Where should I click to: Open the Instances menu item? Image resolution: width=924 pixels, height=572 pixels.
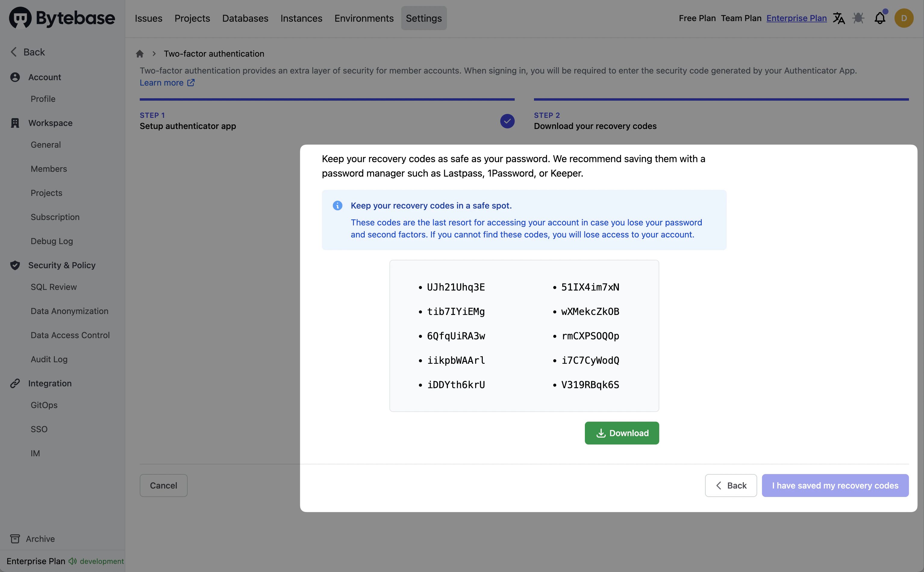click(301, 18)
